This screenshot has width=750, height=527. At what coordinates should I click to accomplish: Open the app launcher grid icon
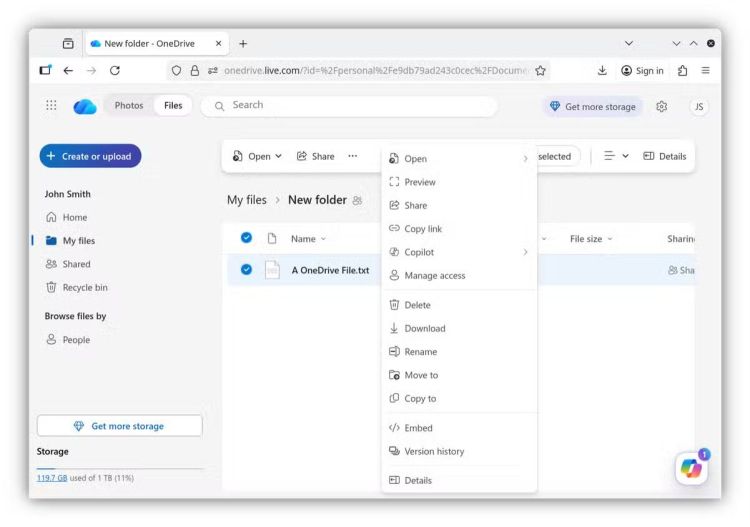pyautogui.click(x=52, y=106)
